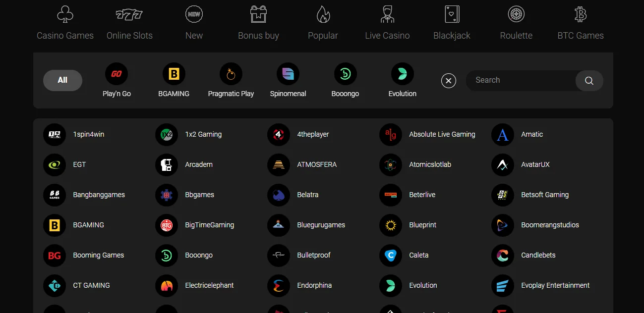The width and height of the screenshot is (644, 313).
Task: Click the Betsoft Gaming provider logo
Action: pos(503,195)
